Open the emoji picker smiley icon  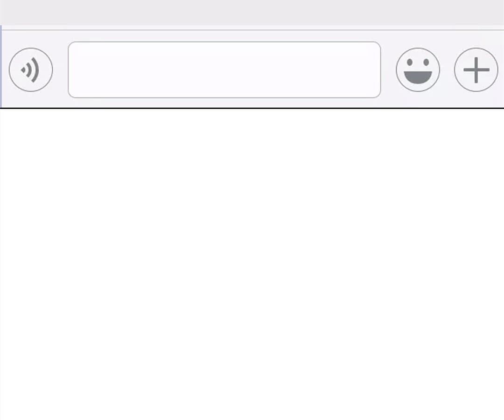click(x=418, y=70)
